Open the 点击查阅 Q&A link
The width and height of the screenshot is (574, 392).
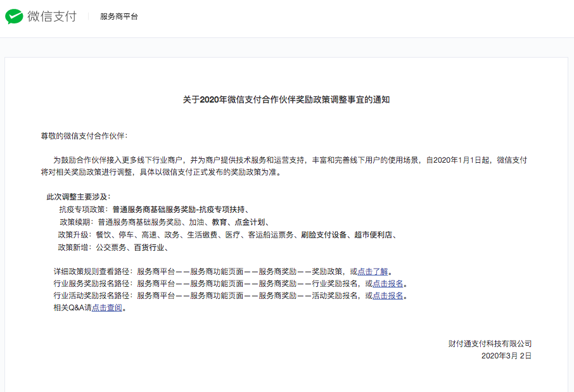click(x=106, y=308)
